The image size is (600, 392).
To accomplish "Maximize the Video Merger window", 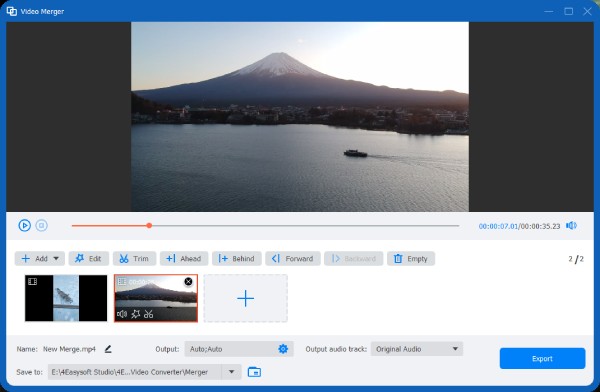I will tap(569, 11).
